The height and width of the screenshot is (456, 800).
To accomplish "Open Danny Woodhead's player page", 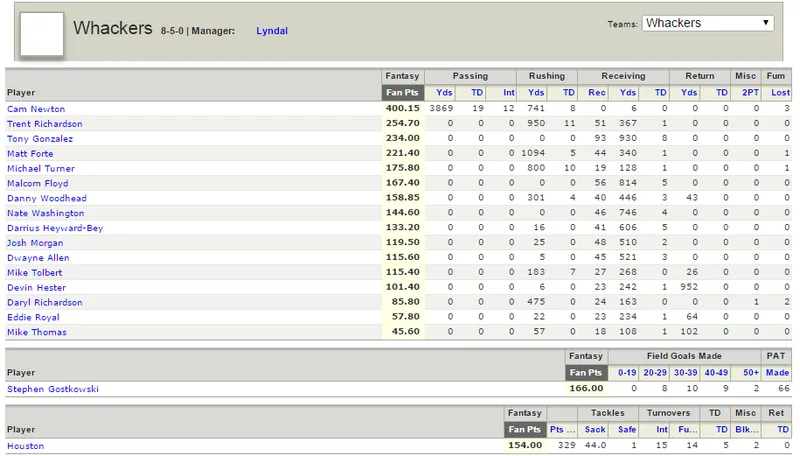I will [x=46, y=198].
